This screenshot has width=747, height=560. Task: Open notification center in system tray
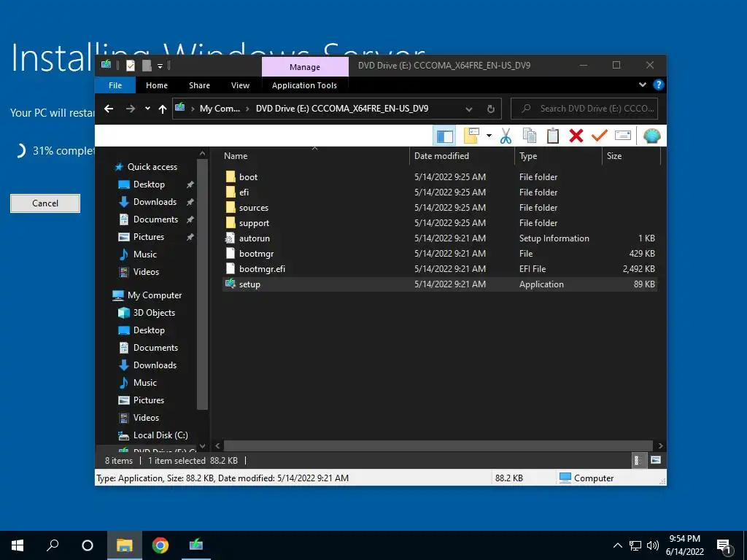coord(724,547)
